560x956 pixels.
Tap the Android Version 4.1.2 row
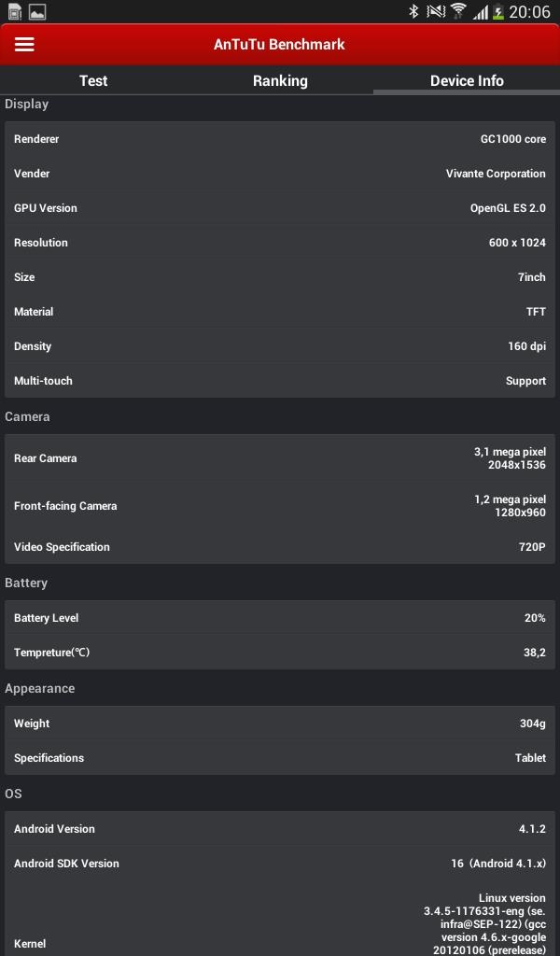point(280,829)
